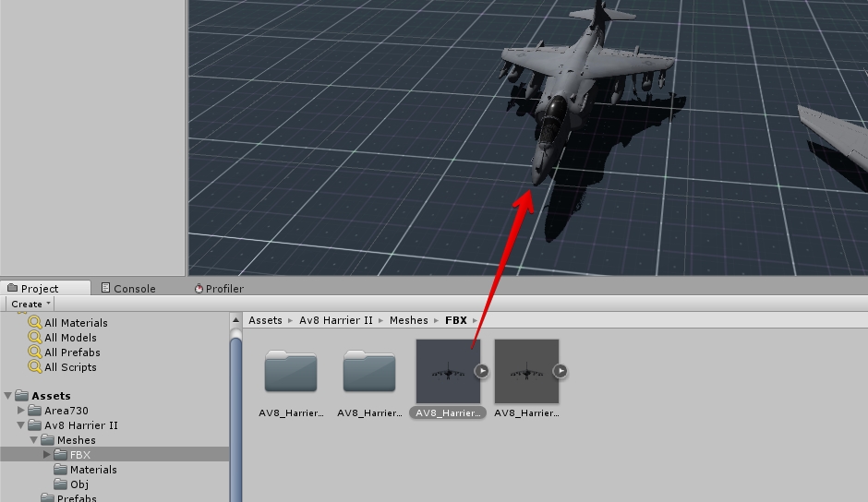Screen dimensions: 868x502
Task: Click the highlighted AV8_Harrier file name label
Action: 448,412
